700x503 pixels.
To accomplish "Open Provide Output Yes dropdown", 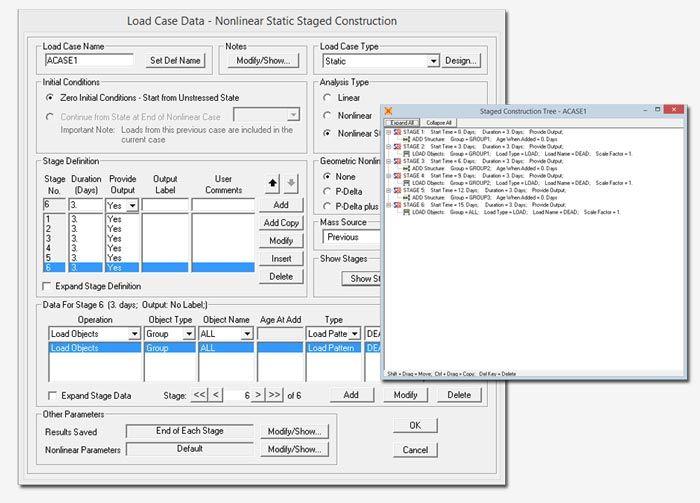I will (x=132, y=206).
